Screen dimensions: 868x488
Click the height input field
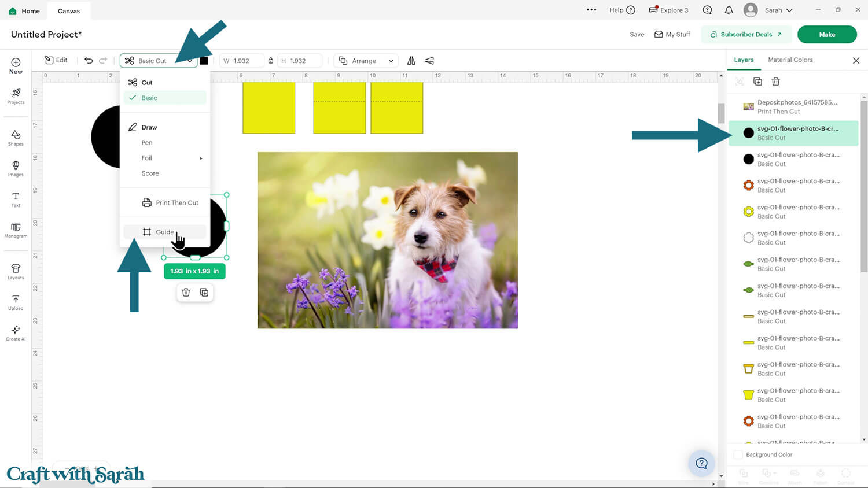[x=299, y=61]
